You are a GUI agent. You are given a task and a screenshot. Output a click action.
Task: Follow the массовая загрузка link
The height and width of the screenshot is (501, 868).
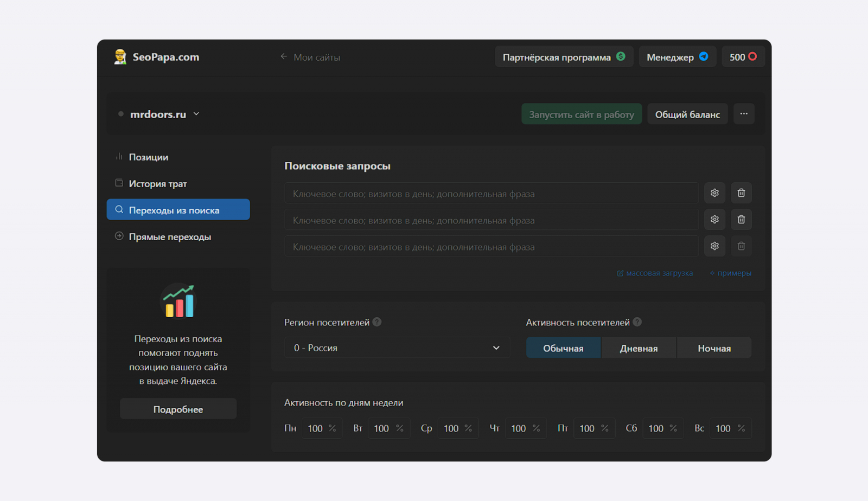659,273
